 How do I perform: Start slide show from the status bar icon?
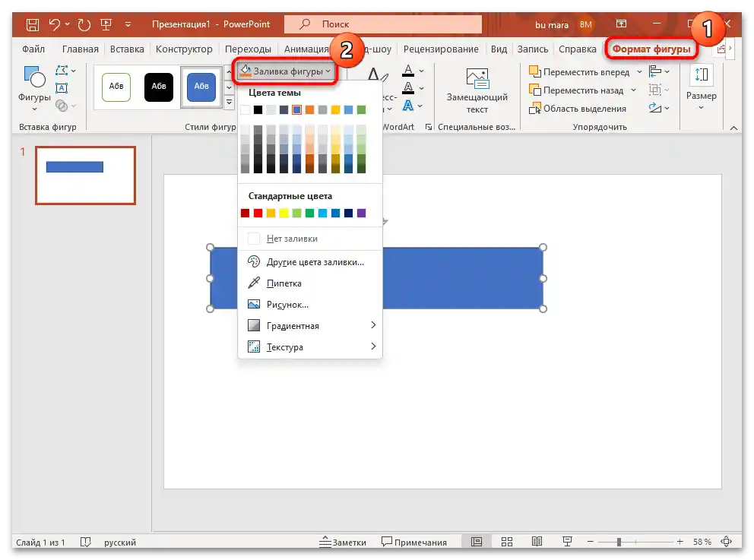coord(567,542)
